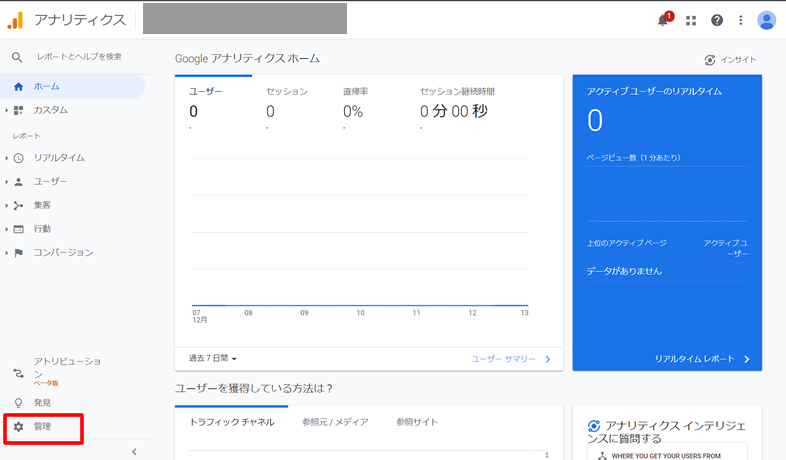Viewport: 786px width, 460px height.
Task: Open the Google apps grid
Action: (x=691, y=21)
